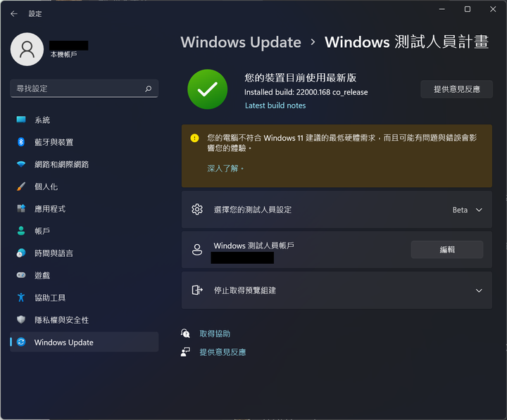Screen dimensions: 507x420
Task: Click the Installed build 22000.168 text
Action: tap(306, 92)
